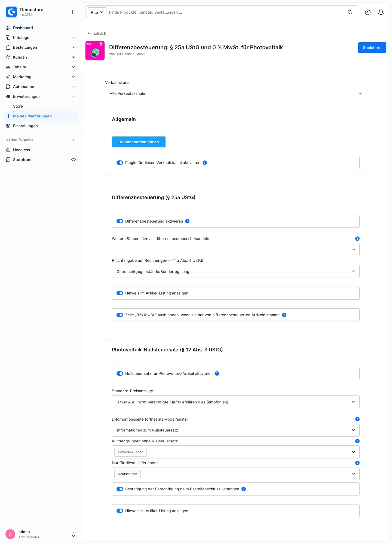
Task: Click help icon for Informationsseite field
Action: [357, 419]
